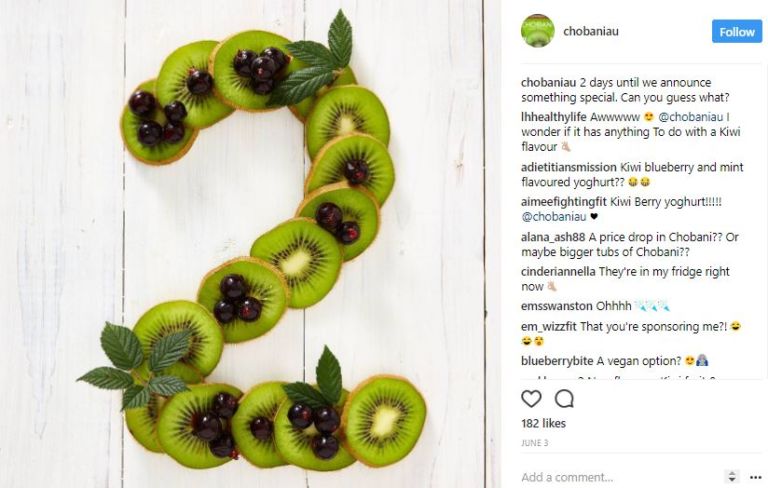Viewport: 768px width, 488px height.
Task: Open aimeefightingfit commenter profile
Action: click(564, 202)
